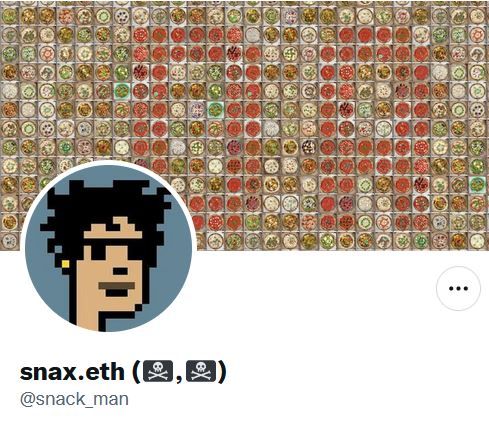Open the pizza mosaic banner image
This screenshot has height=427, width=489.
[x=244, y=125]
